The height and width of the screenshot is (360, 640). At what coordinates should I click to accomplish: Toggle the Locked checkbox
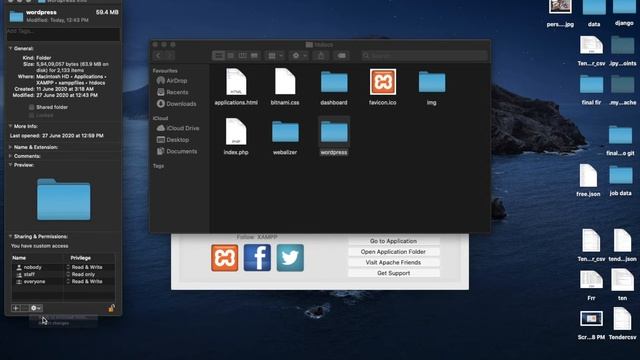coord(31,116)
